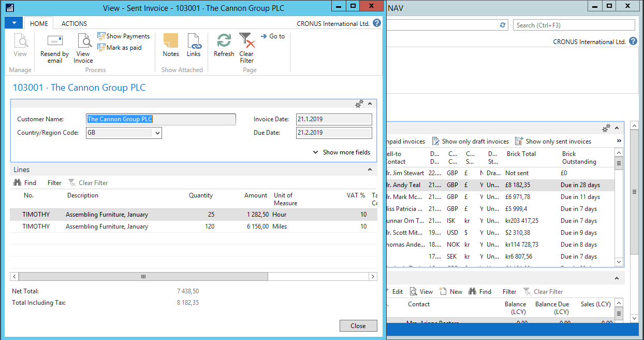Switch to the ACTIONS tab
Screen dimensions: 644x340
[x=73, y=23]
